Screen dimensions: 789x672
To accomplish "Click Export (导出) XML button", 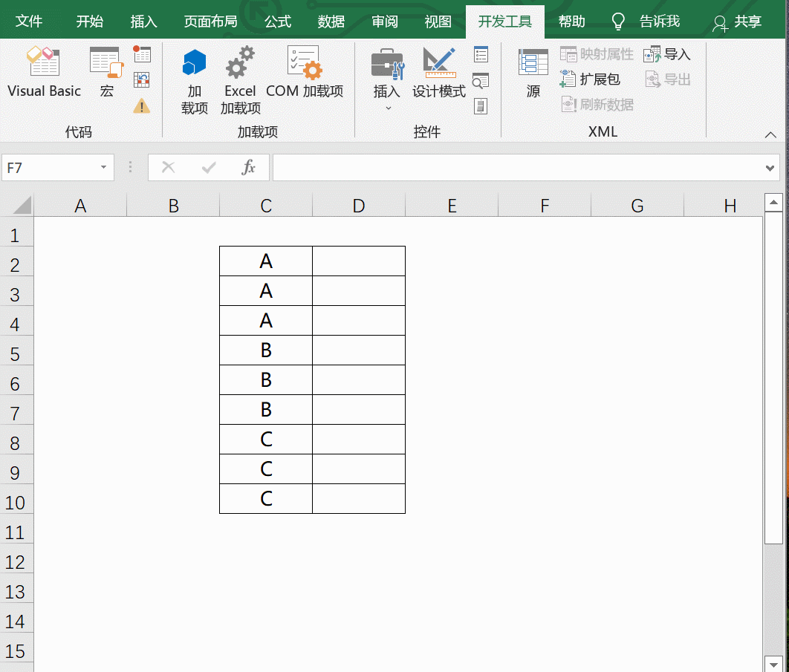I will coord(668,79).
